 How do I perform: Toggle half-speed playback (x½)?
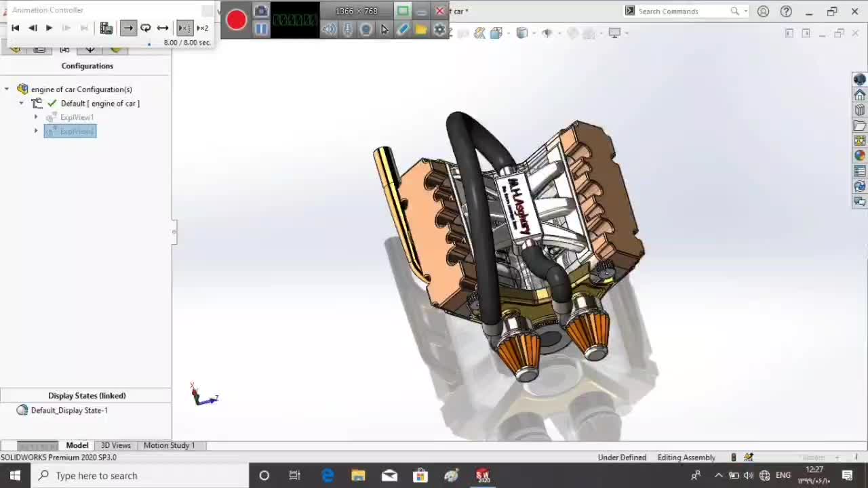[184, 28]
